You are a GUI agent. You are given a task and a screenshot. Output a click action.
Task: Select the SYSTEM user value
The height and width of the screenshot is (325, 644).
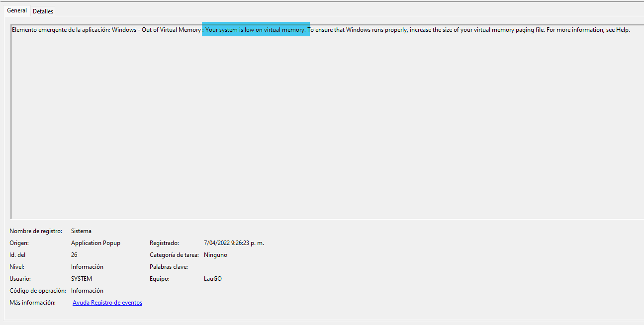[x=82, y=279]
